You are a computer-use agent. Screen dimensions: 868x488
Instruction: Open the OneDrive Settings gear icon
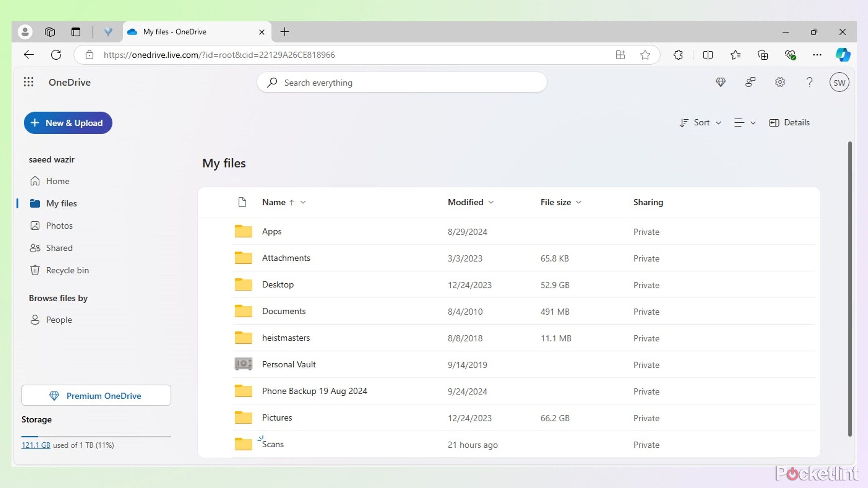pyautogui.click(x=780, y=82)
